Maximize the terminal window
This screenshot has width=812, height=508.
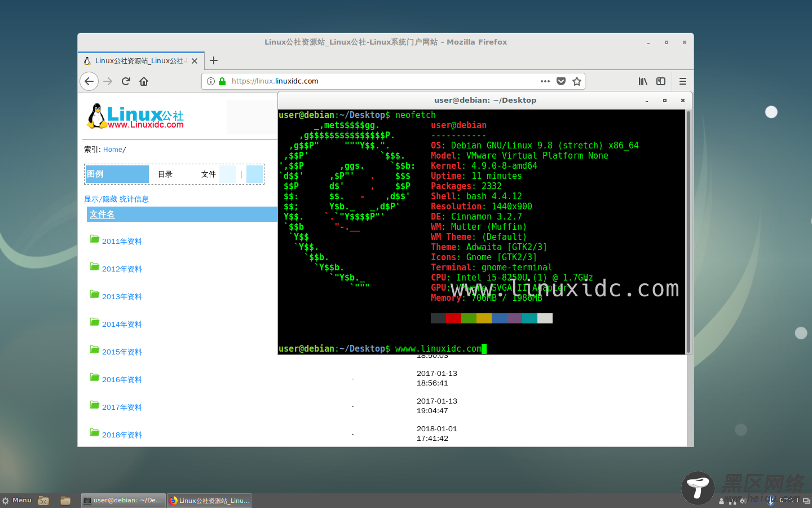click(665, 100)
